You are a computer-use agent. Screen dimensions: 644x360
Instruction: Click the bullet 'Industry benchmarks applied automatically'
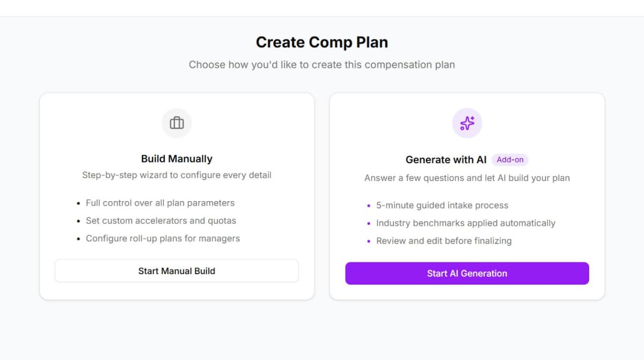[x=466, y=223]
